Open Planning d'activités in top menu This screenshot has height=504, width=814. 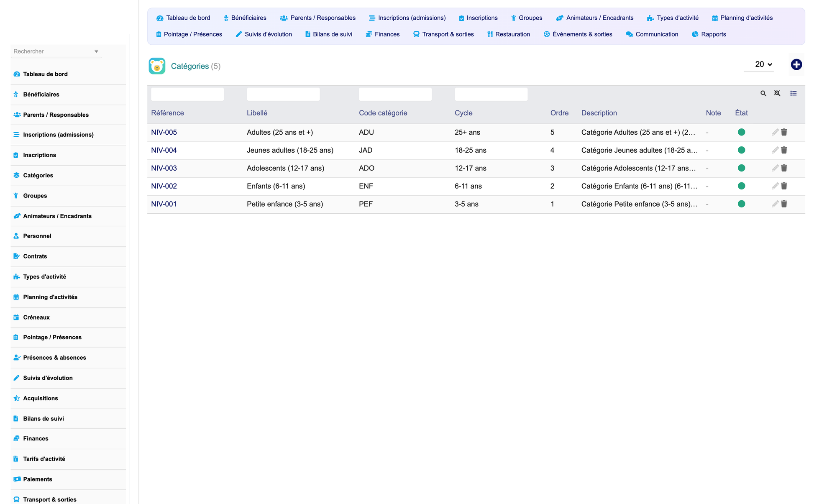[x=742, y=18]
